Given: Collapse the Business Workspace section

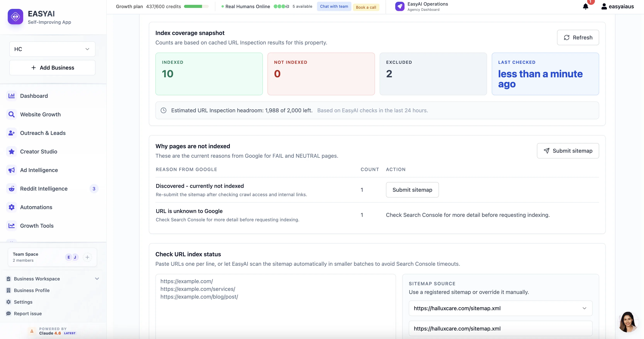Looking at the screenshot, I should 97,279.
